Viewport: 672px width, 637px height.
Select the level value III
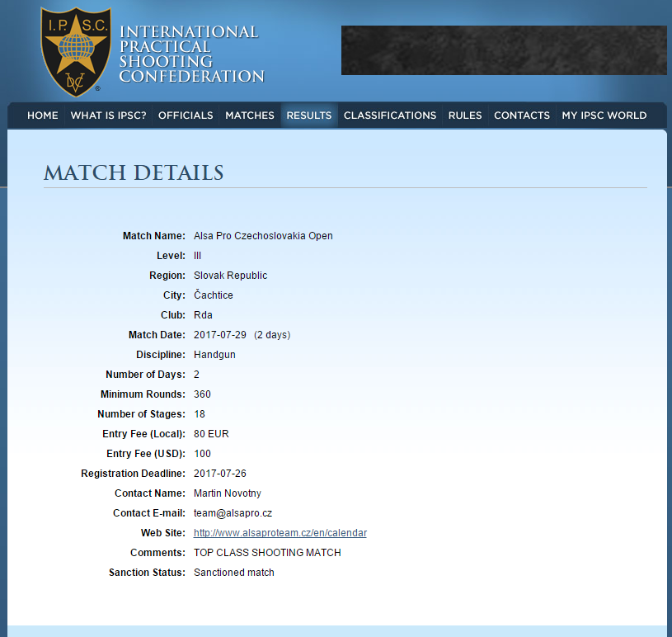point(197,256)
